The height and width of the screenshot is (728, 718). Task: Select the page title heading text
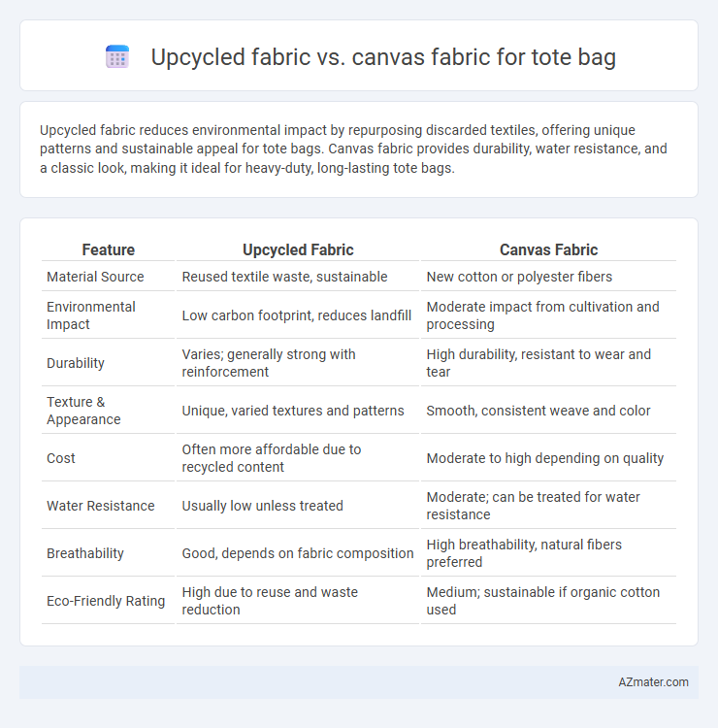point(383,57)
